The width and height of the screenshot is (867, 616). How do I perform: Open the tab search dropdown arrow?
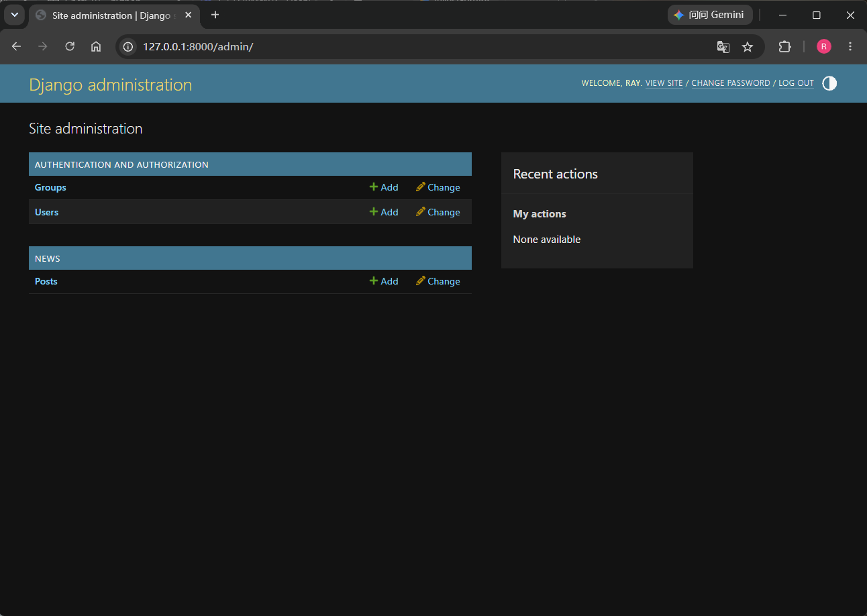[x=14, y=15]
